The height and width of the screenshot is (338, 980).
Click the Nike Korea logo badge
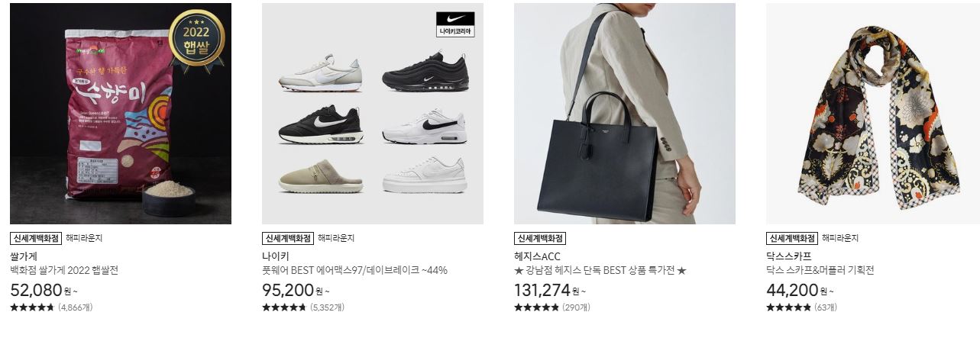pyautogui.click(x=455, y=24)
